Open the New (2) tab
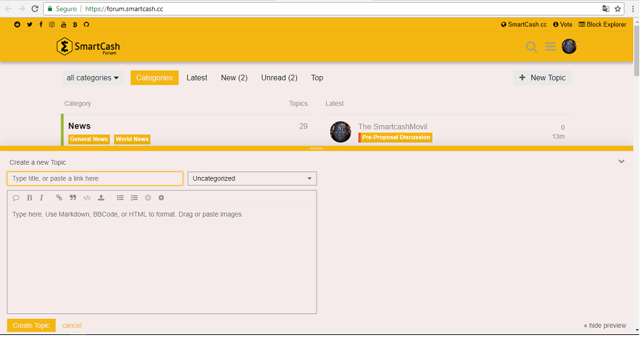Screen dimensions: 644x337 tap(234, 78)
